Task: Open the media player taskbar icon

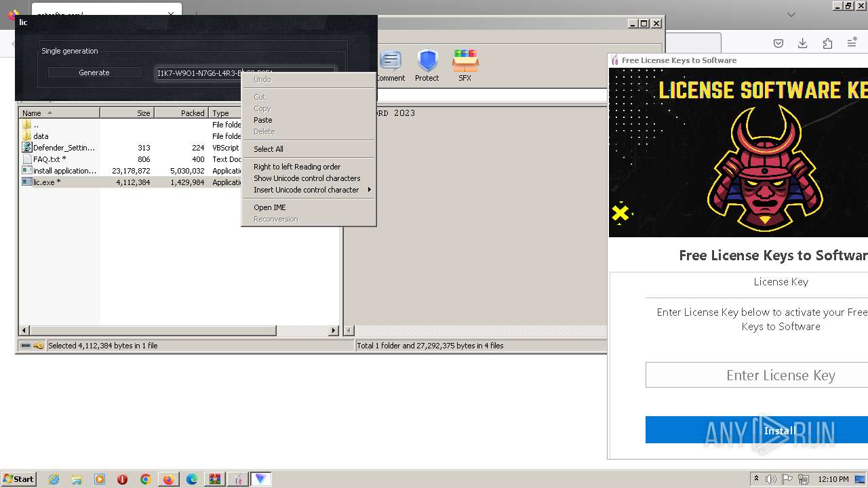Action: (100, 479)
